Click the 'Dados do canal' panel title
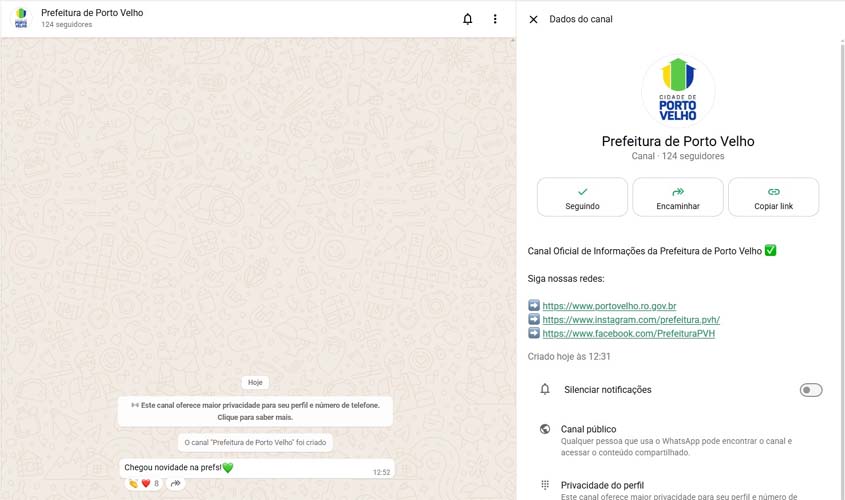The image size is (845, 500). click(581, 19)
